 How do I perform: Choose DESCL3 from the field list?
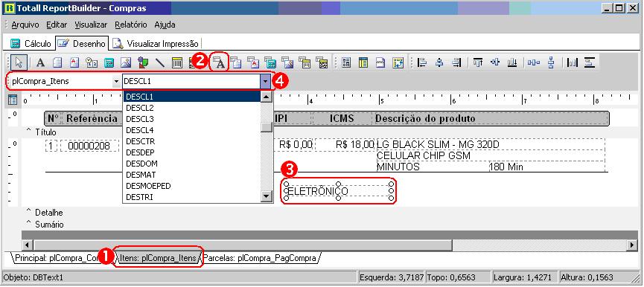click(x=192, y=119)
